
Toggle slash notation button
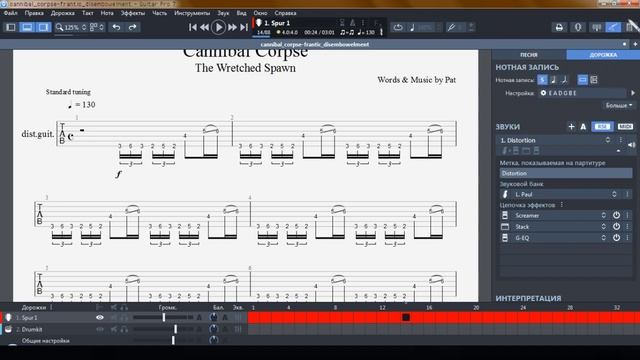coord(564,80)
